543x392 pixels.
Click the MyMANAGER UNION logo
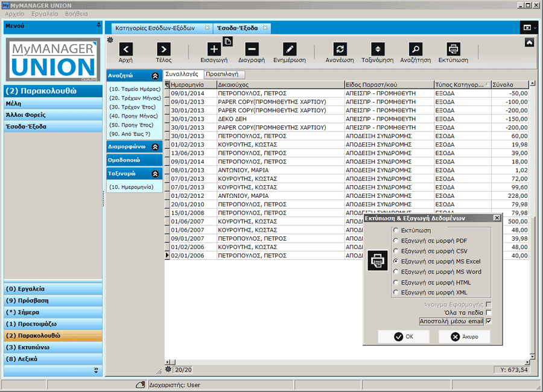(x=53, y=60)
